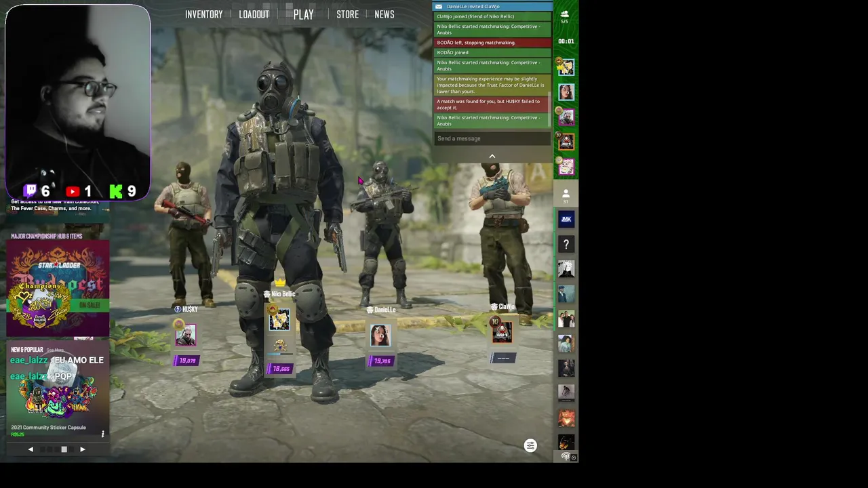Click the envelope icon beside DanieLLe invited ClaWjo
This screenshot has height=488, width=868.
tap(439, 6)
